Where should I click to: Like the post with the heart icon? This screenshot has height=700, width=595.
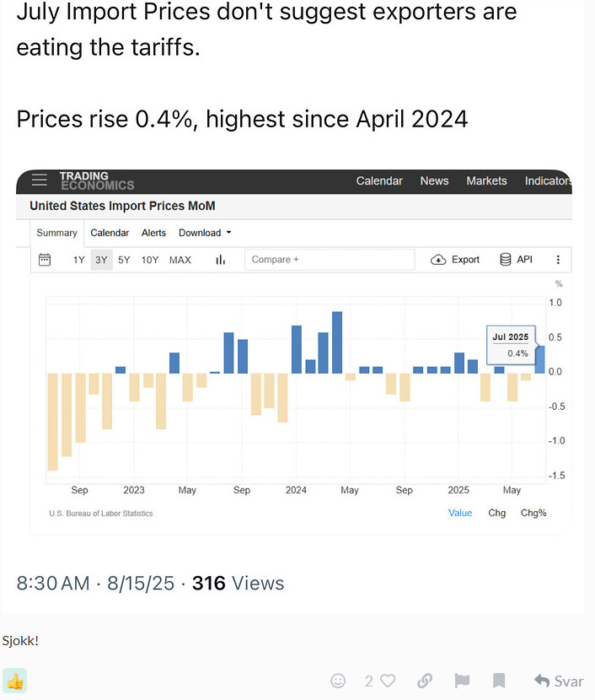tap(388, 681)
